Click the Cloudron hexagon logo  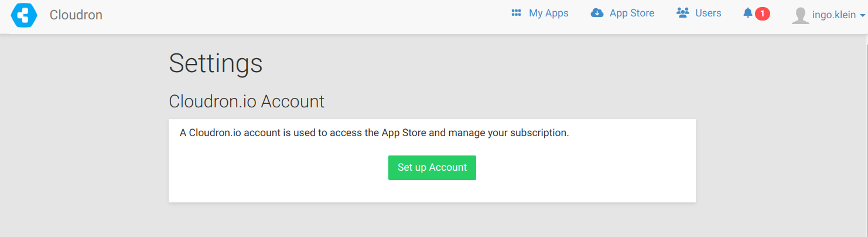click(x=24, y=15)
